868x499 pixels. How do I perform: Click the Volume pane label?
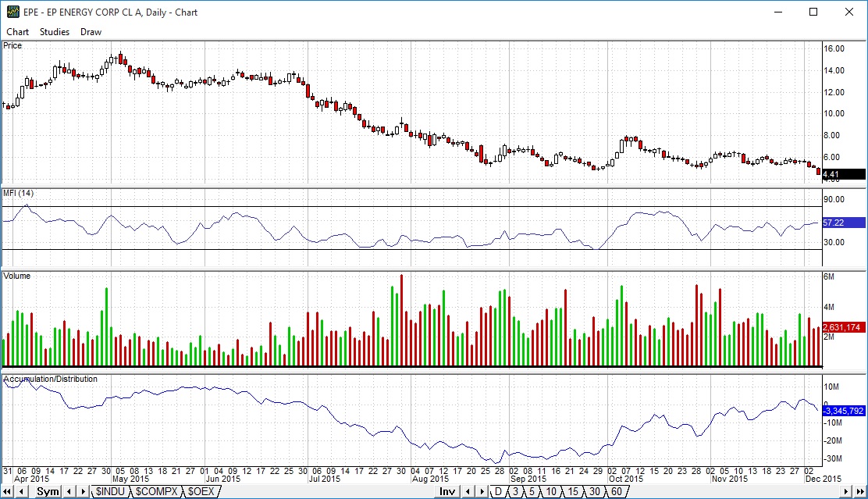click(16, 276)
